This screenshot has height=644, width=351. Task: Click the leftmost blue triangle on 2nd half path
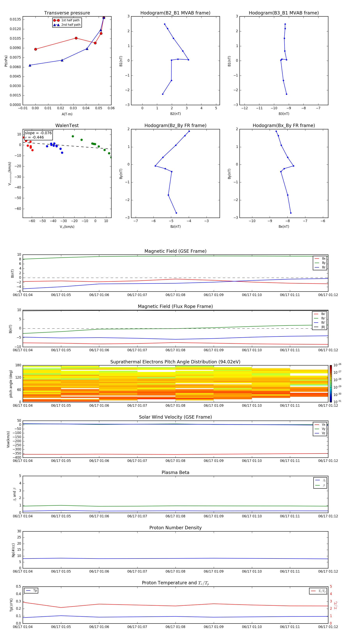click(x=30, y=65)
